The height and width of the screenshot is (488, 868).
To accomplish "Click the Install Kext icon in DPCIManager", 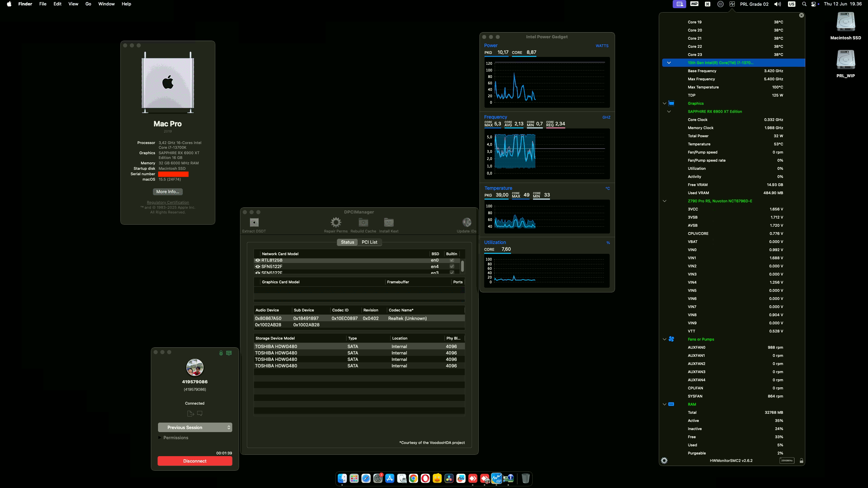I will point(388,223).
